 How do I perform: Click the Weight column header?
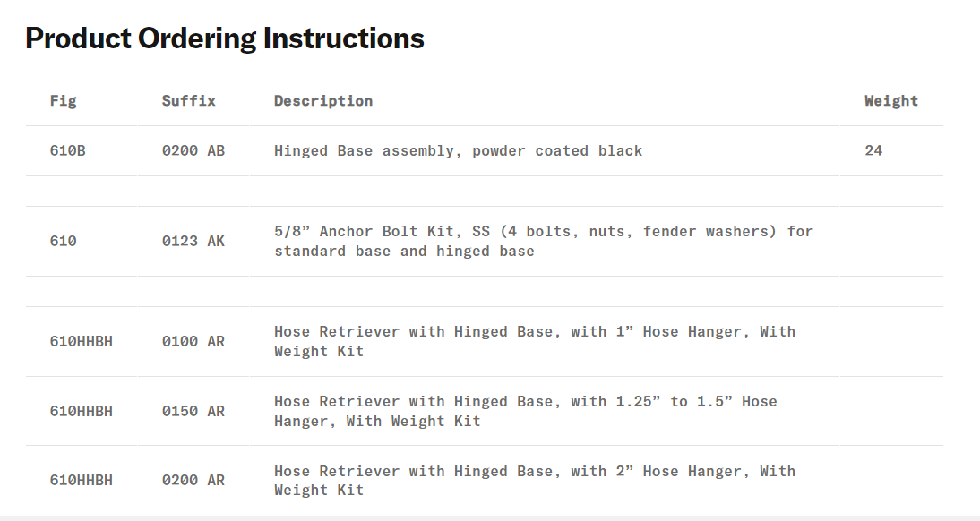click(891, 101)
